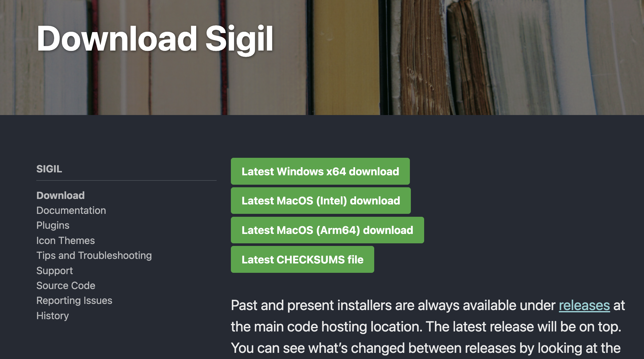Open the Source Code link
This screenshot has width=644, height=359.
[x=66, y=285]
